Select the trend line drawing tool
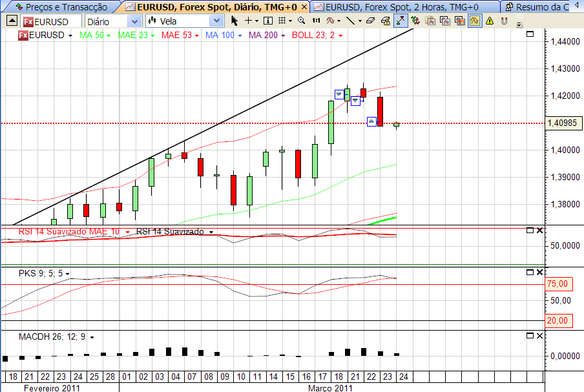This screenshot has width=584, height=392. (351, 21)
